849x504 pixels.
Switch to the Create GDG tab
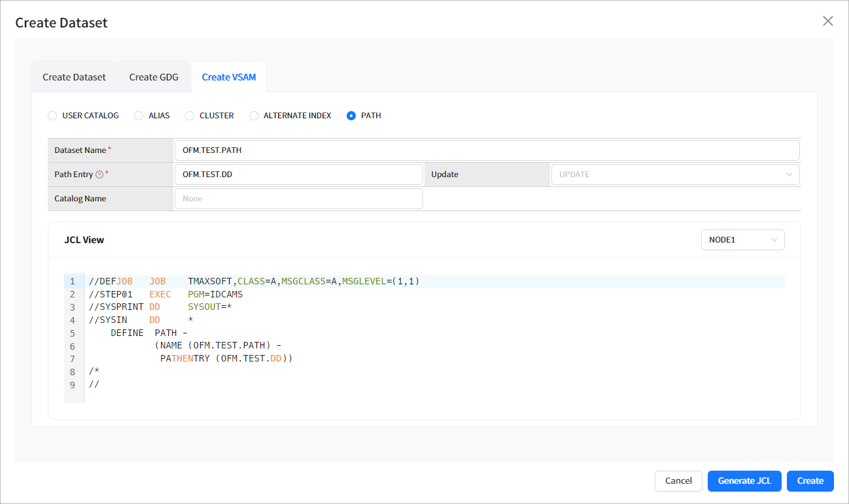coord(154,76)
